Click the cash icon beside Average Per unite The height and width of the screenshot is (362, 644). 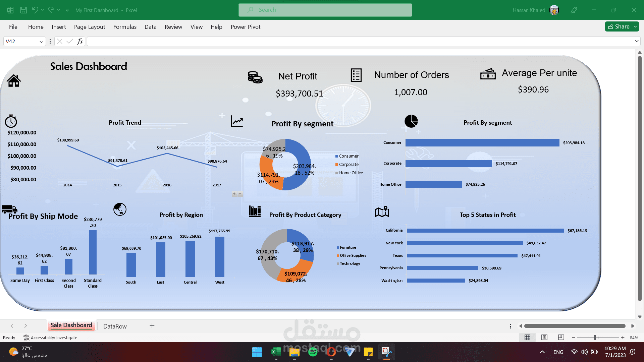(488, 74)
